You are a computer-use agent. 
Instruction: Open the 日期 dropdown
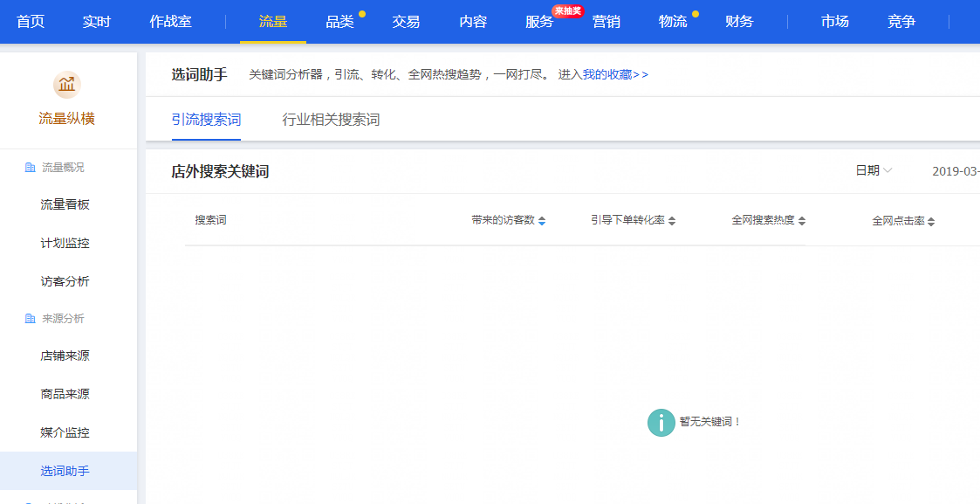coord(874,170)
